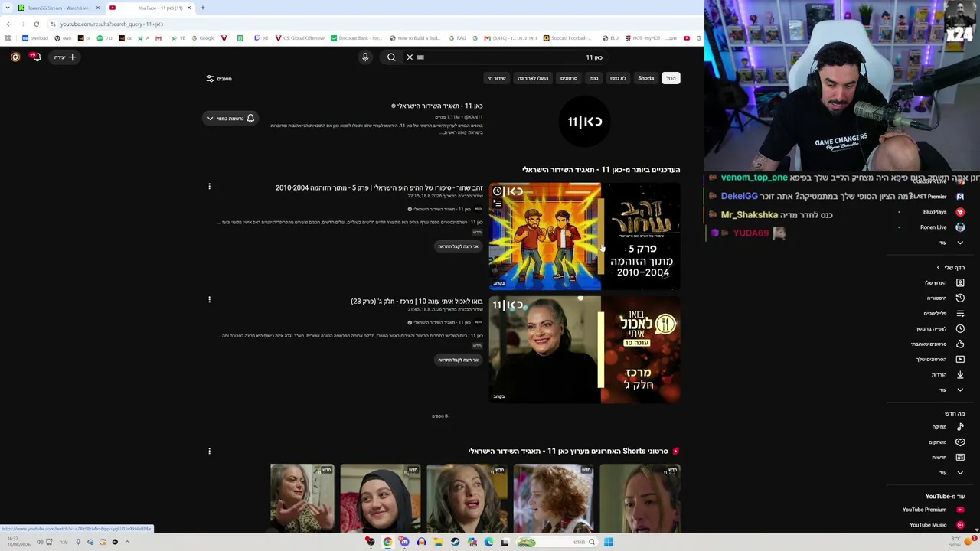Open 'הערוץ שלך' (Your channel) icon
The height and width of the screenshot is (551, 980).
tap(960, 283)
